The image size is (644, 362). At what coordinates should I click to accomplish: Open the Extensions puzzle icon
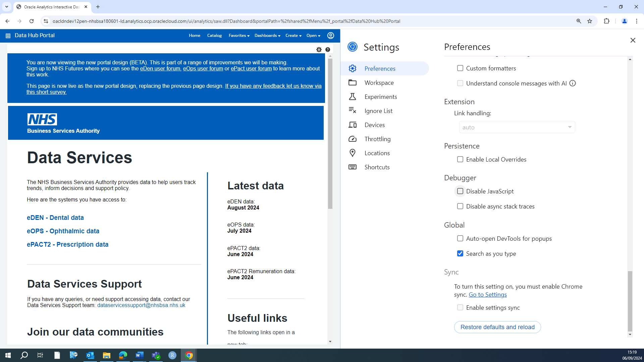pyautogui.click(x=606, y=21)
